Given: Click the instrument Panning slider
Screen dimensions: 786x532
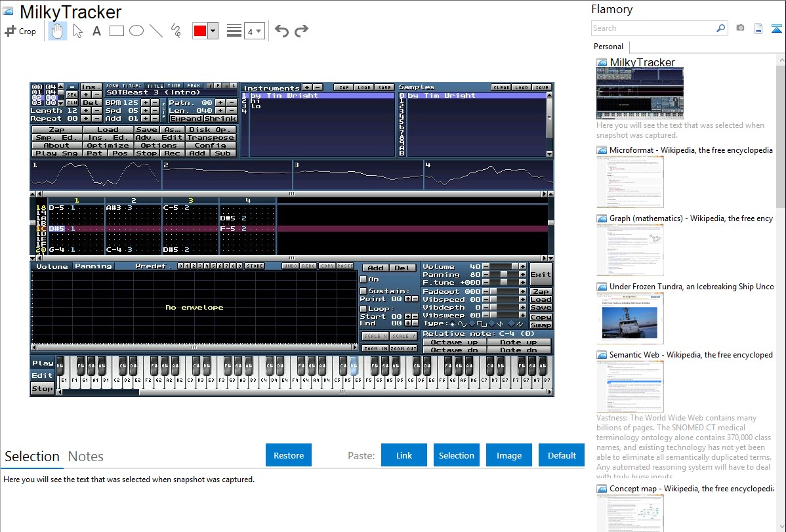Looking at the screenshot, I should click(x=504, y=274).
